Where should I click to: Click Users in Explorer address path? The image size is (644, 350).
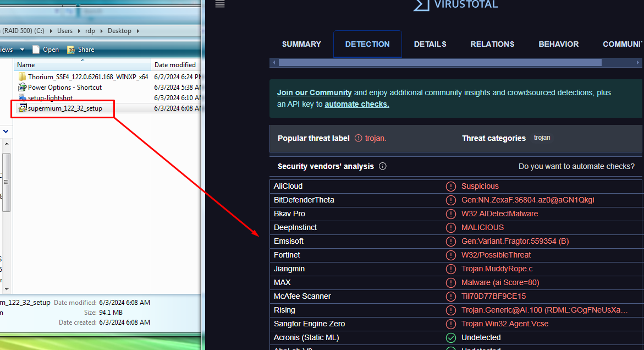(x=64, y=31)
